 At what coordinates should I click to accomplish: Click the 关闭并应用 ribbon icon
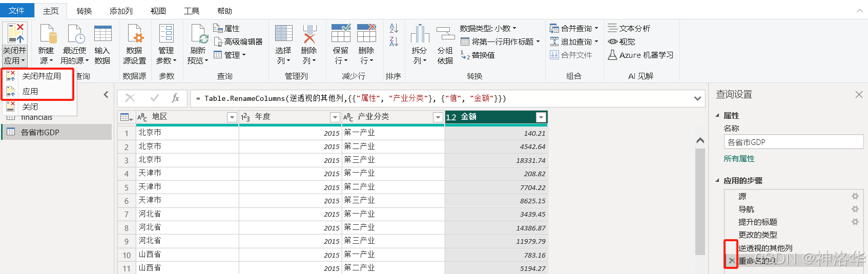pos(14,34)
